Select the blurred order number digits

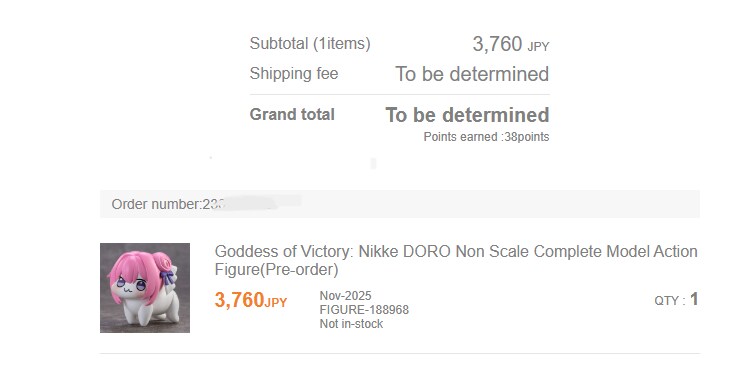coord(252,203)
